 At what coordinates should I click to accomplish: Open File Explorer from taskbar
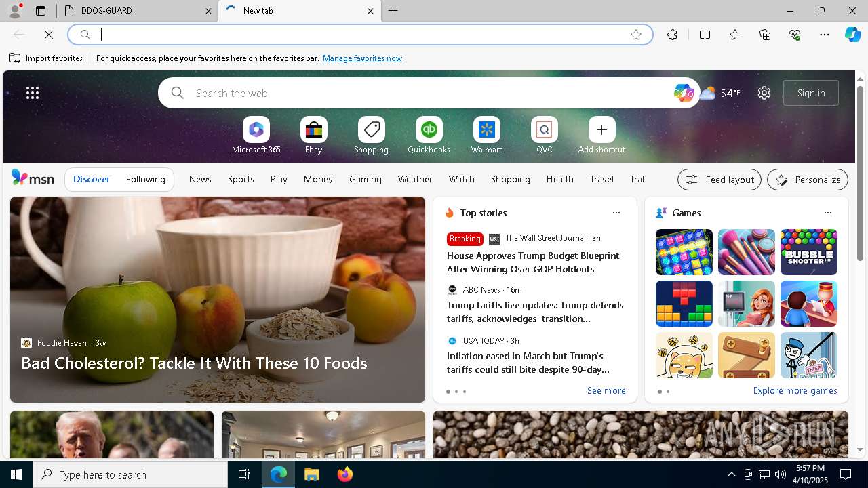(311, 474)
